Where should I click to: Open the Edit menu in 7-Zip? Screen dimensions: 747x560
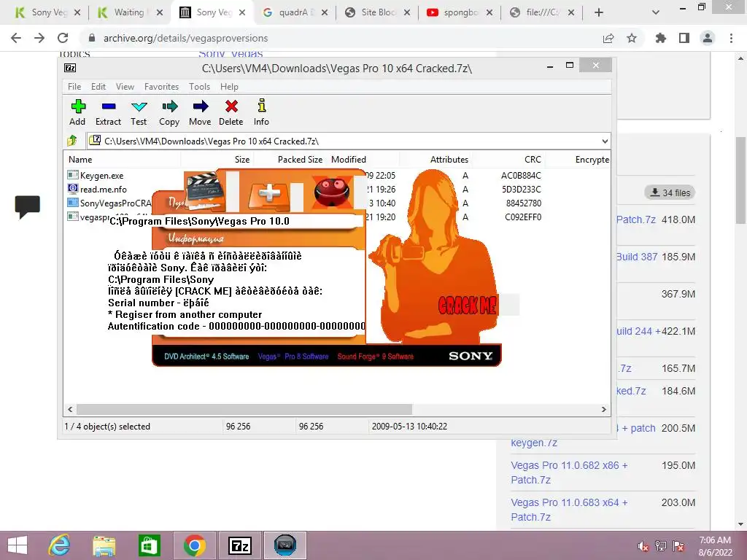[98, 87]
